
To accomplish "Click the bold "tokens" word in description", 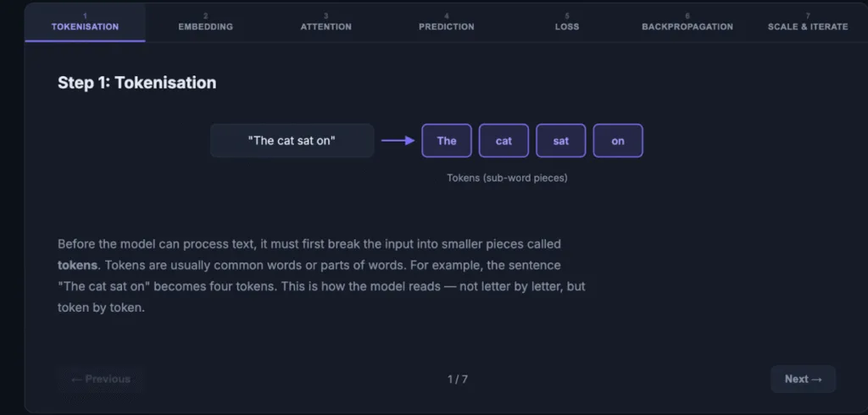I will click(x=77, y=265).
